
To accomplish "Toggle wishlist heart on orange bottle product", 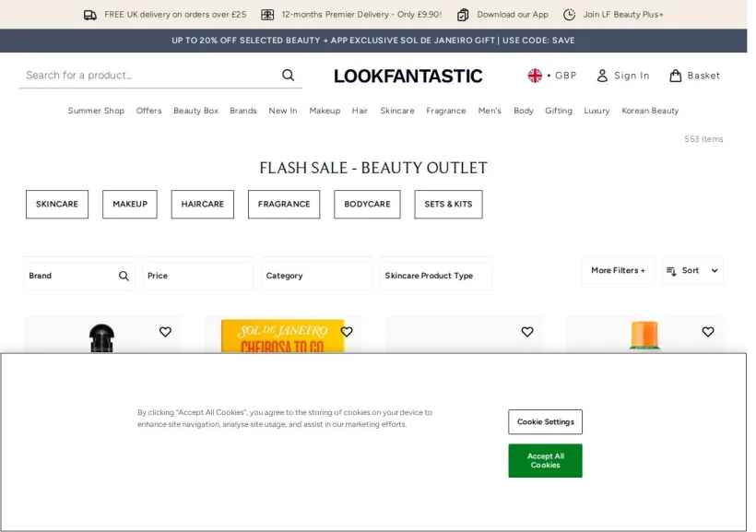I will coord(708,332).
